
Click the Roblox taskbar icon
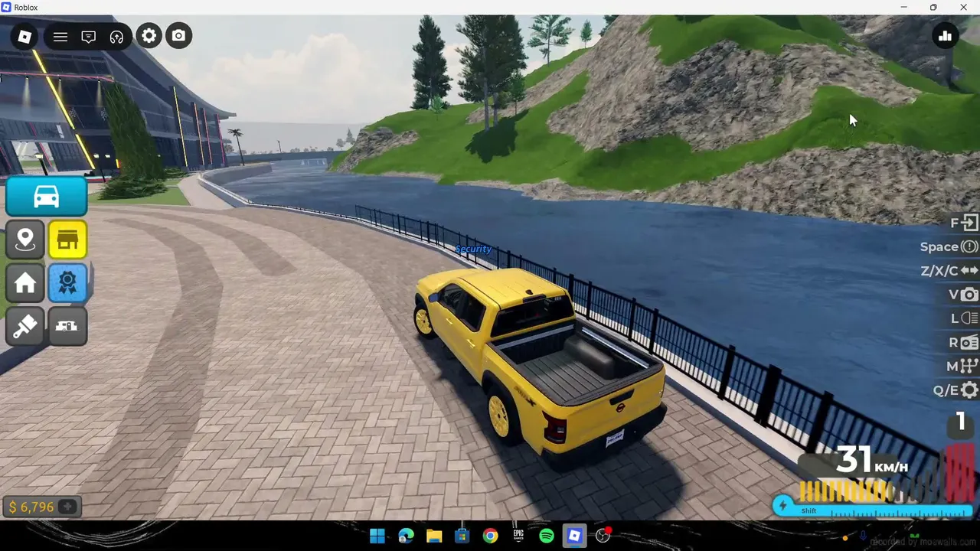[574, 536]
